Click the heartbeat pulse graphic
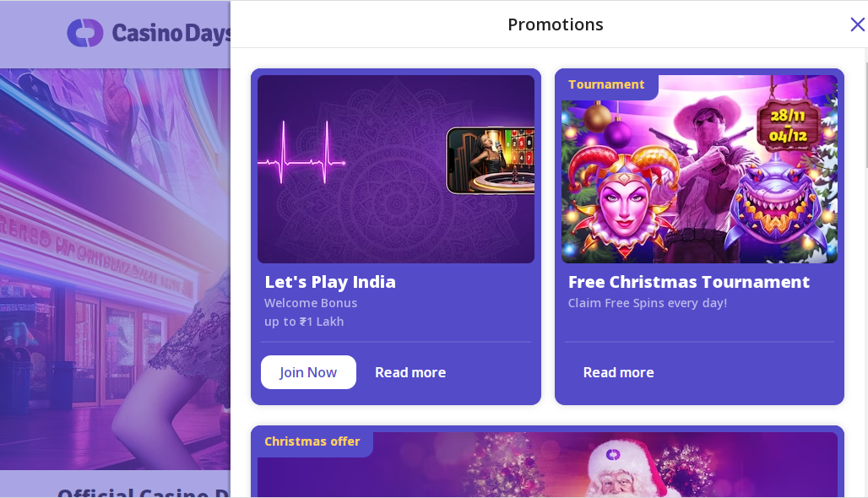The image size is (868, 498). click(x=301, y=154)
